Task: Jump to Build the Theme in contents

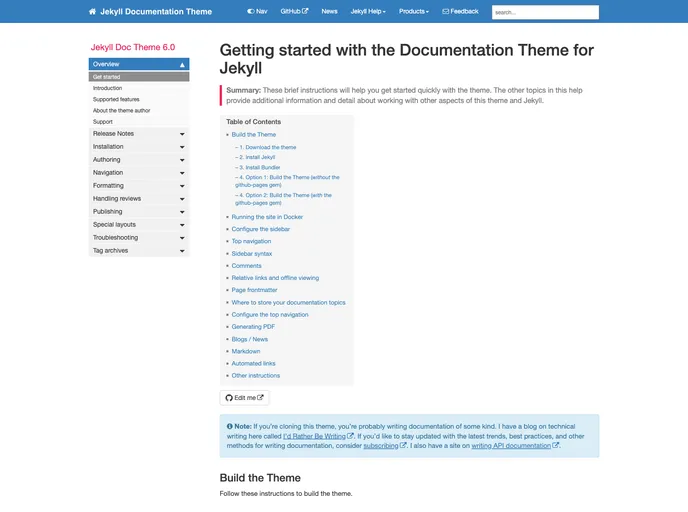Action: click(x=254, y=135)
